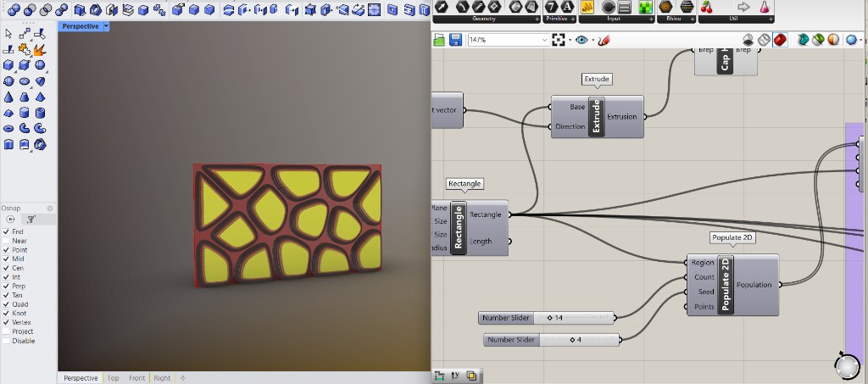Select the Pyramid solid tool
Image resolution: width=868 pixels, height=384 pixels.
click(40, 97)
